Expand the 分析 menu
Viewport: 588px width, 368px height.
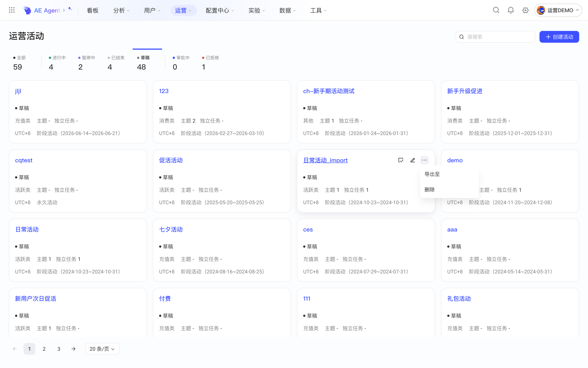121,10
